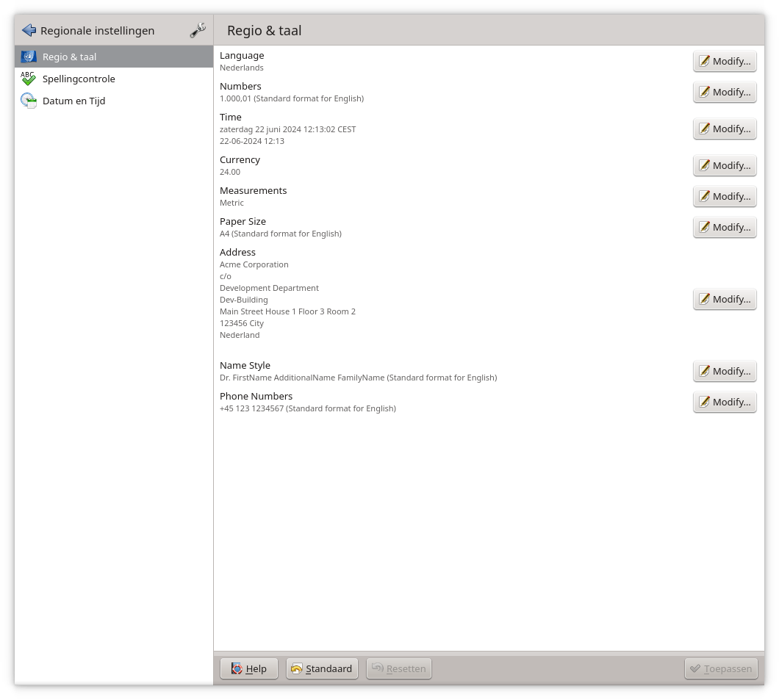This screenshot has height=700, width=779.
Task: Click the Regionale instellingen sidebar title
Action: pyautogui.click(x=97, y=31)
